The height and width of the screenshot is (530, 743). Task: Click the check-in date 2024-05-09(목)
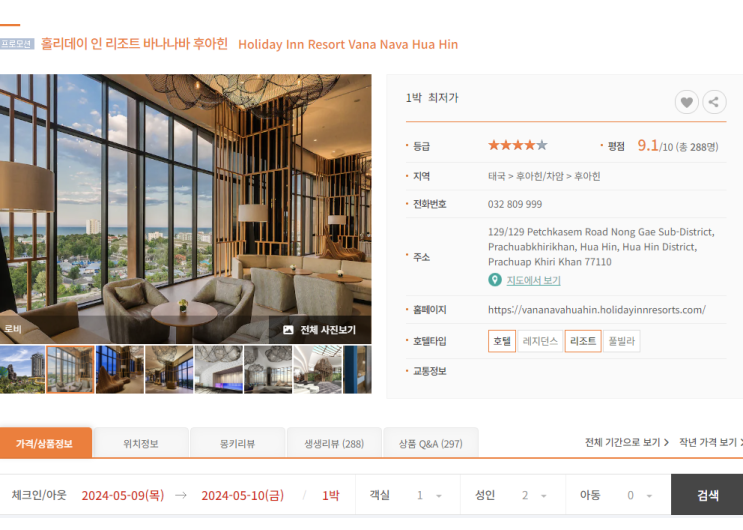tap(123, 496)
